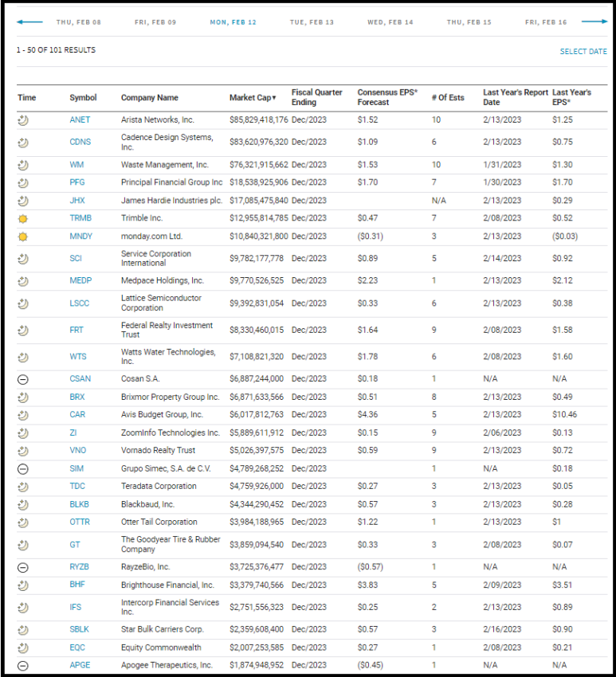Click moon icon in JHX row
The width and height of the screenshot is (616, 677).
tap(23, 201)
